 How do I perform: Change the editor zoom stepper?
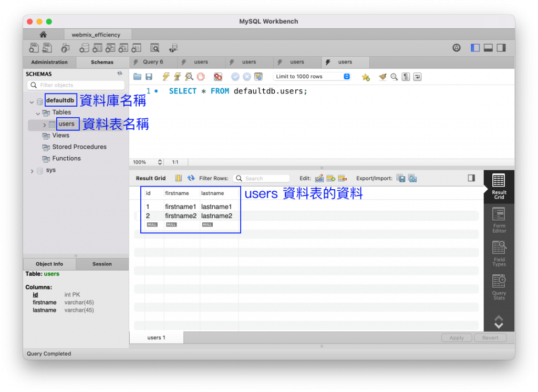coord(160,162)
